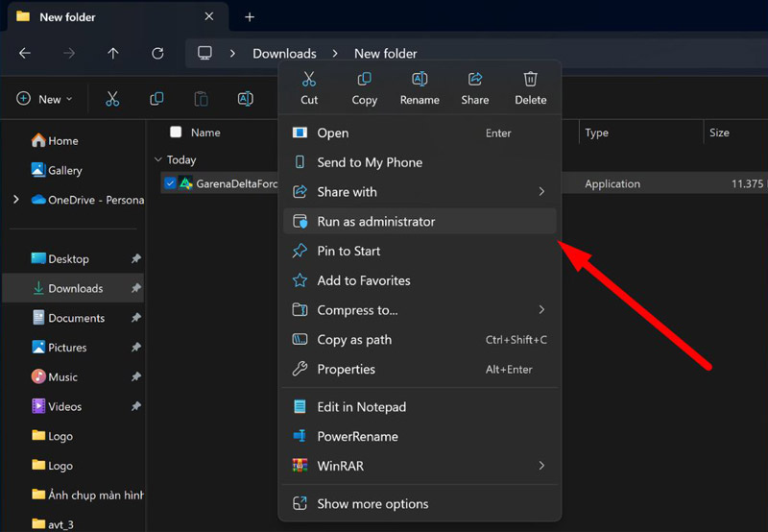Viewport: 768px width, 532px height.
Task: Click Show more options
Action: [372, 504]
